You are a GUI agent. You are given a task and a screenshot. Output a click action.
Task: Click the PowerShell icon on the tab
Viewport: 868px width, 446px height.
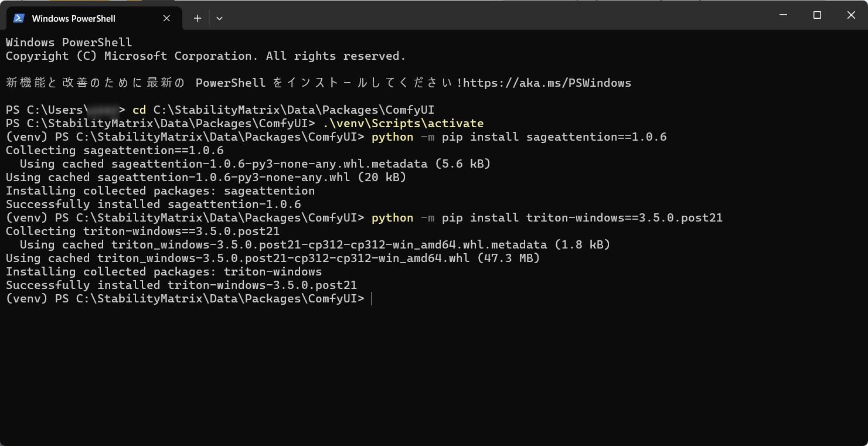[x=19, y=18]
